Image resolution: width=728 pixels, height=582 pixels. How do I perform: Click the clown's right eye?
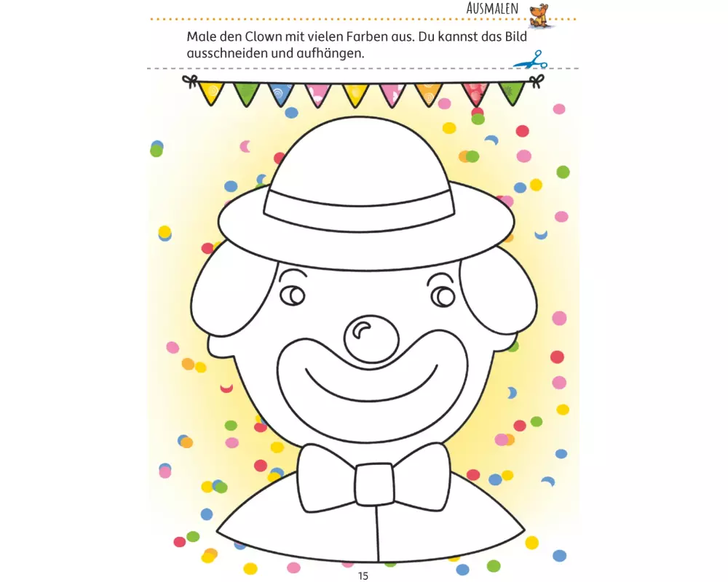pos(443,297)
